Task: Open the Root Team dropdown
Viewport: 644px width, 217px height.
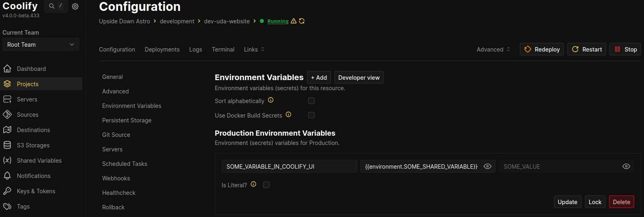Action: click(x=41, y=45)
